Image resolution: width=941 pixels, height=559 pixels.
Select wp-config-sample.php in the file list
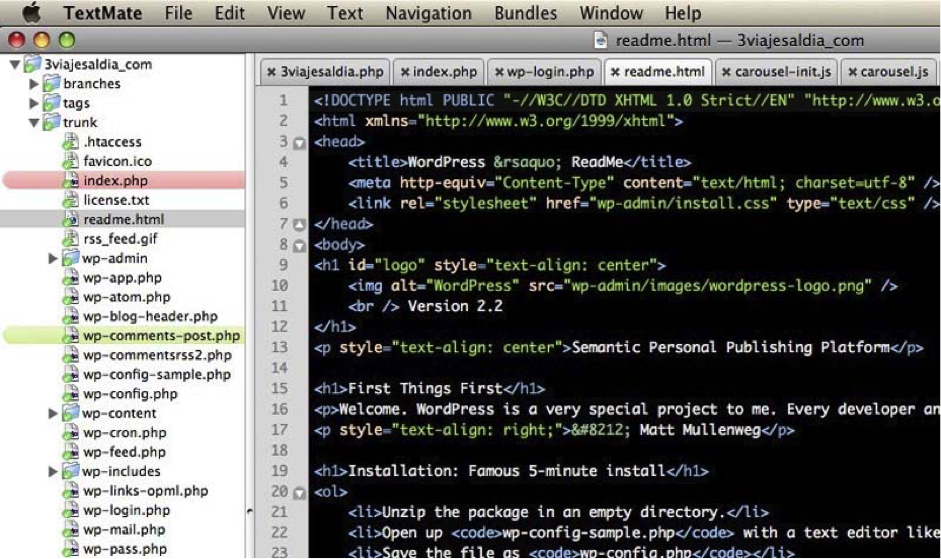tap(157, 375)
